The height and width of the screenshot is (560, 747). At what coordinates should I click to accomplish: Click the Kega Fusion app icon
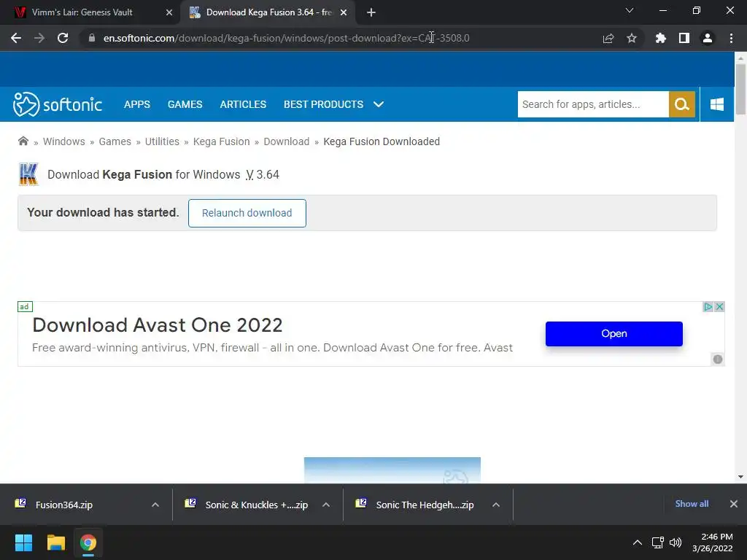(x=28, y=174)
